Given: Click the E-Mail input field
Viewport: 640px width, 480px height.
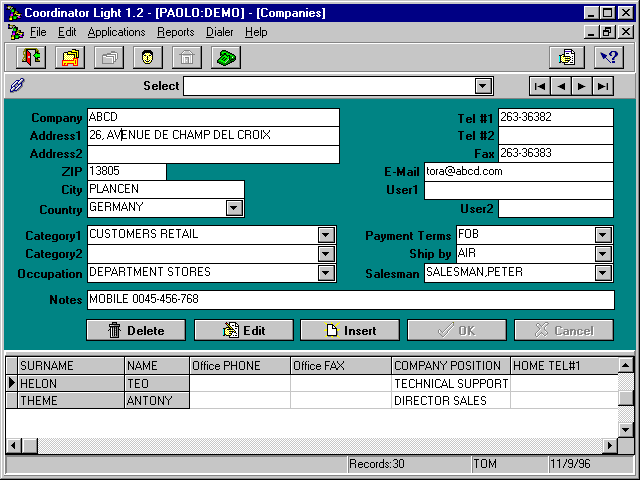Looking at the screenshot, I should [518, 171].
